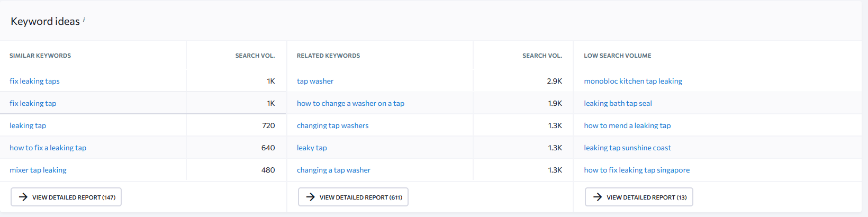The height and width of the screenshot is (217, 868).
Task: Click the 'leaking tap' keyword link
Action: [x=28, y=125]
